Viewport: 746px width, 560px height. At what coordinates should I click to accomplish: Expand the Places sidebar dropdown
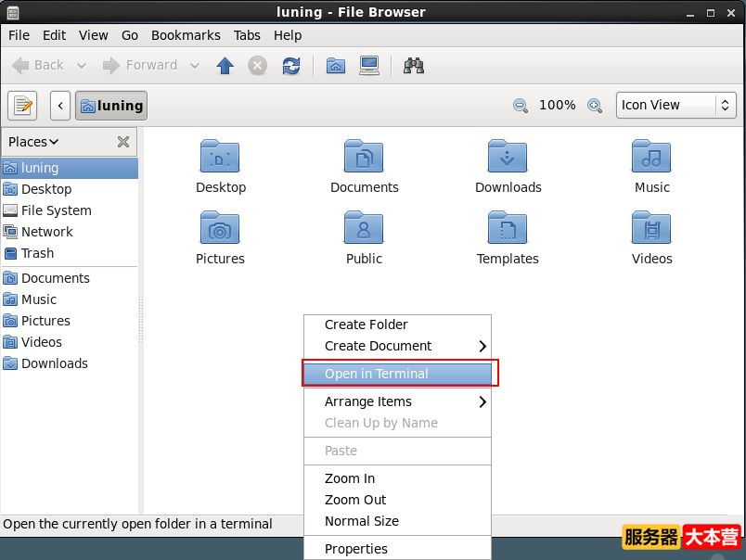(34, 142)
